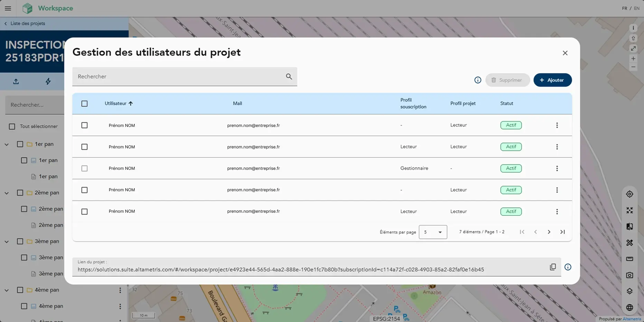Viewport: 644px width, 322px height.
Task: Enable the Tout sélectionner checkbox
Action: (x=12, y=126)
